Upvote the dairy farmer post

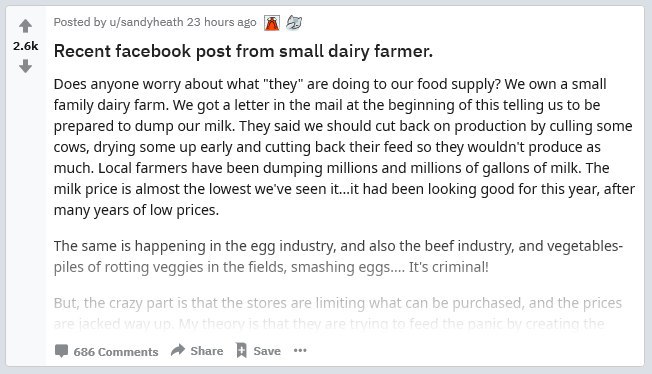coord(25,26)
